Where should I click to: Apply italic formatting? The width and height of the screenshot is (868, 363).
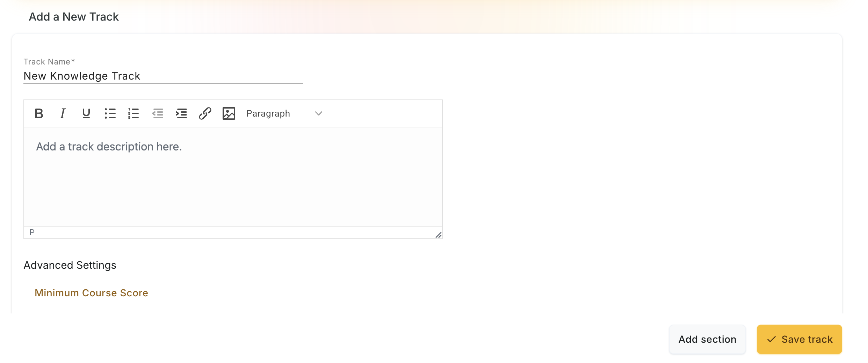click(x=63, y=113)
